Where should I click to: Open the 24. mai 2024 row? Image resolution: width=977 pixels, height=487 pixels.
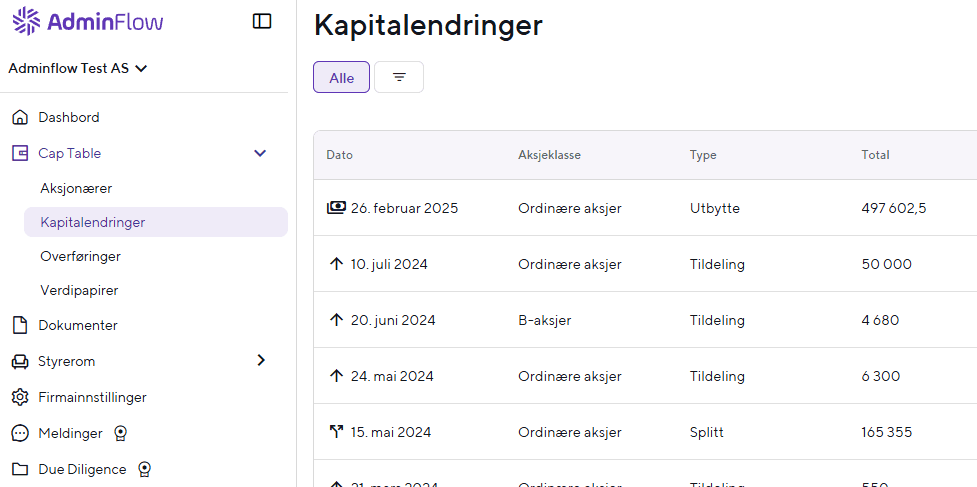[645, 376]
